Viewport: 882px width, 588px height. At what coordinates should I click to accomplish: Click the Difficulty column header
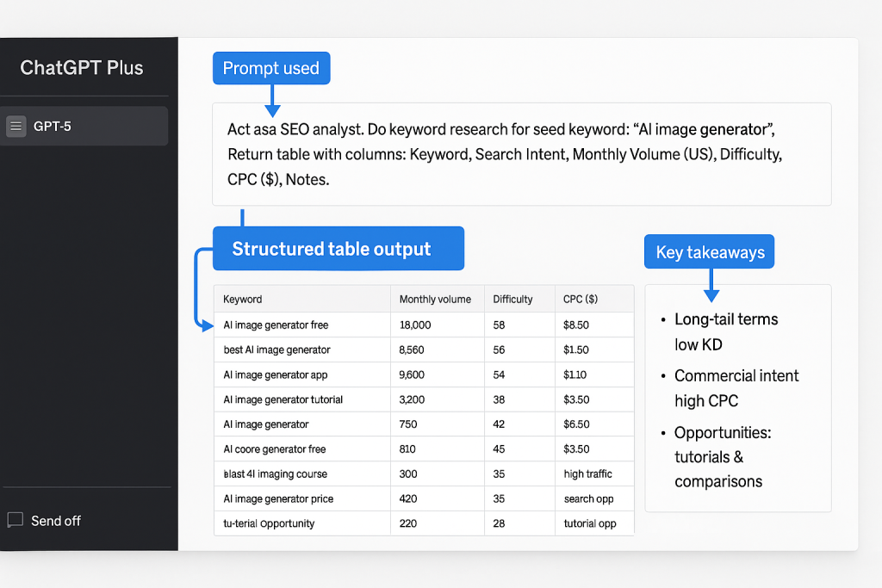pos(512,300)
